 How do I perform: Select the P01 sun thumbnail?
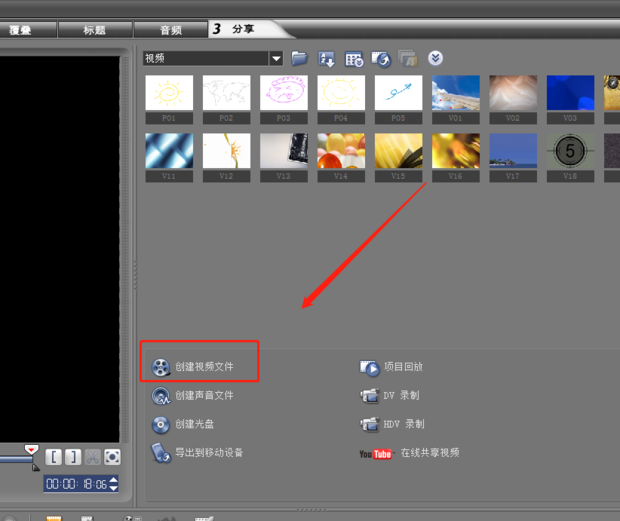pyautogui.click(x=169, y=93)
